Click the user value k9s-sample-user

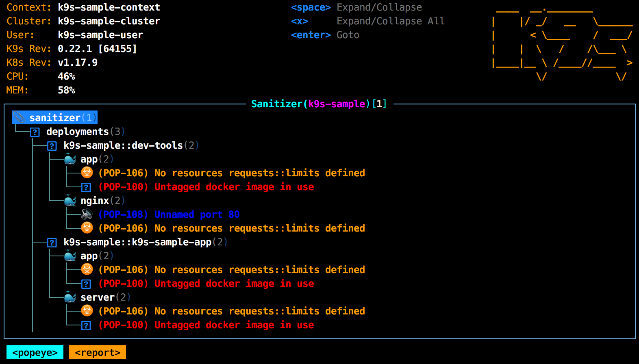[x=100, y=35]
